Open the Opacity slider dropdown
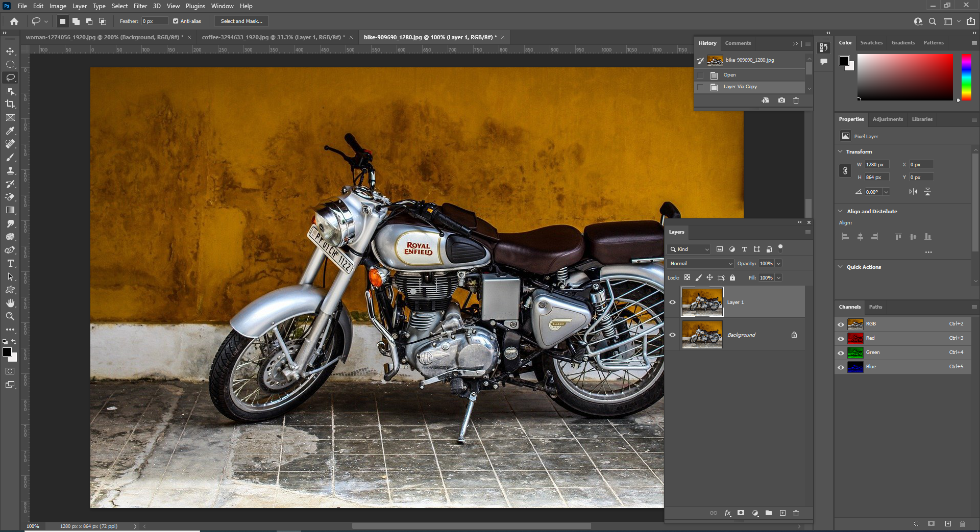Image resolution: width=980 pixels, height=532 pixels. coord(779,264)
